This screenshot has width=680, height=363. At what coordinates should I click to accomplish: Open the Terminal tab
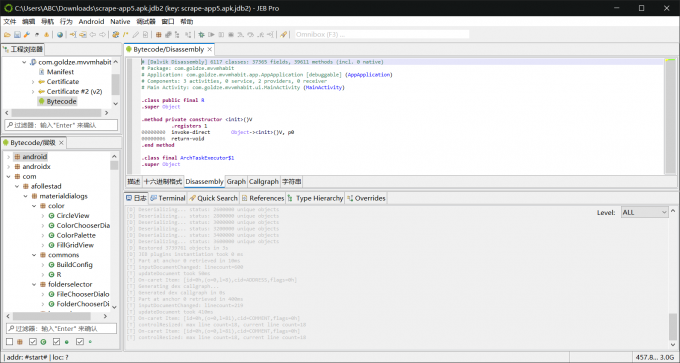pyautogui.click(x=168, y=198)
